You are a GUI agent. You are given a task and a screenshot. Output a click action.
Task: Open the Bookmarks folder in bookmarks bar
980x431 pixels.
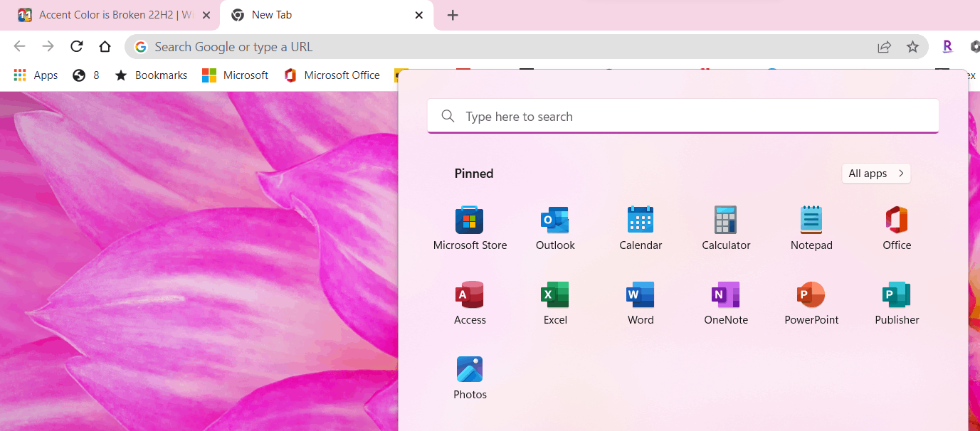pos(151,75)
